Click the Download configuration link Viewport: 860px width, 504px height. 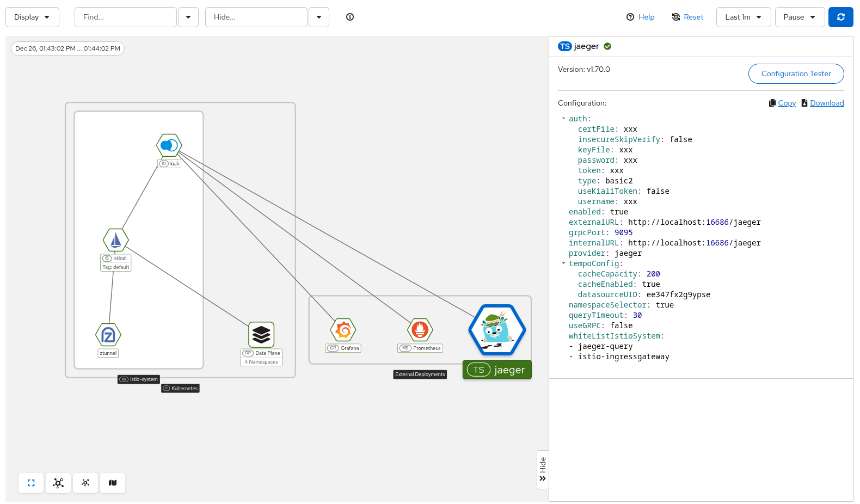[x=826, y=103]
